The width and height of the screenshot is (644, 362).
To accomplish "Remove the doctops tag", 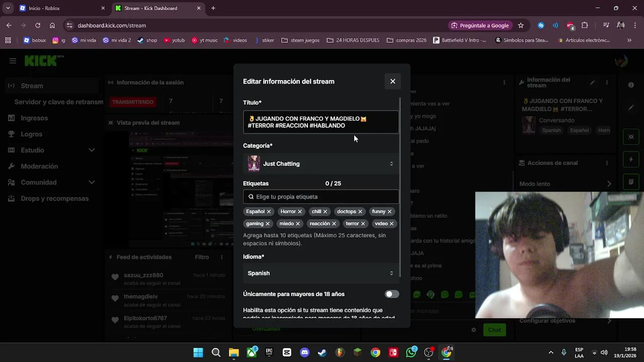I will point(360,212).
